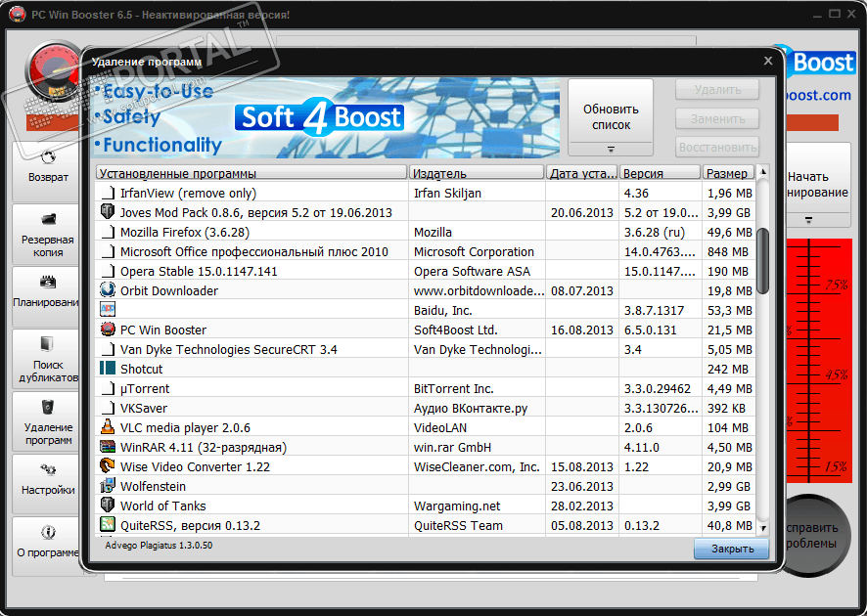Sort by Издатель column header
The width and height of the screenshot is (867, 616).
(477, 173)
